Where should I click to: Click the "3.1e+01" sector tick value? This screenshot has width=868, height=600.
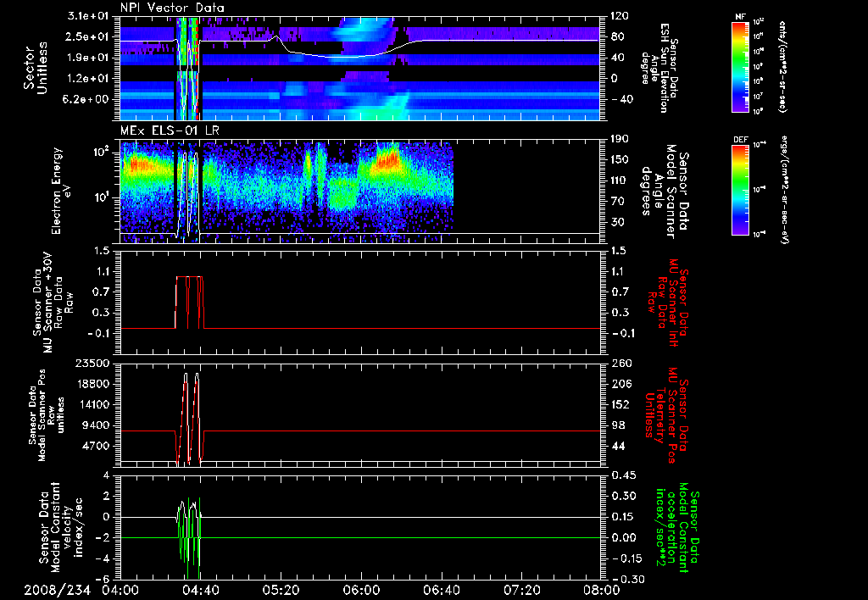click(90, 17)
